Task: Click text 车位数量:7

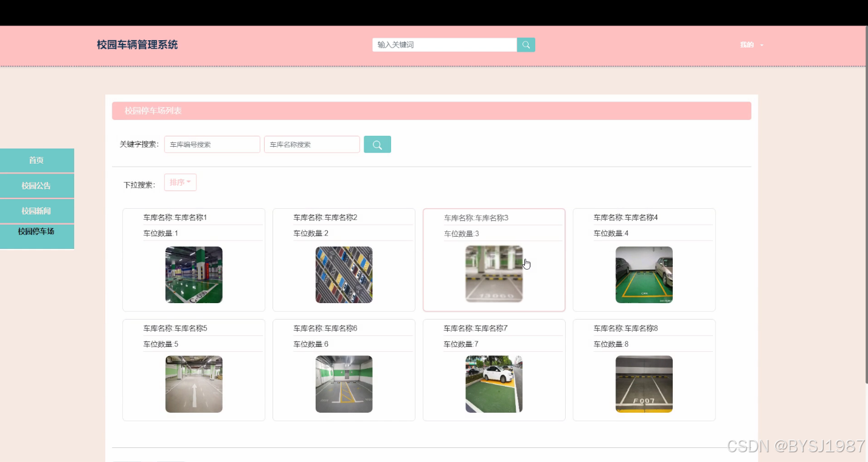Action: coord(461,344)
